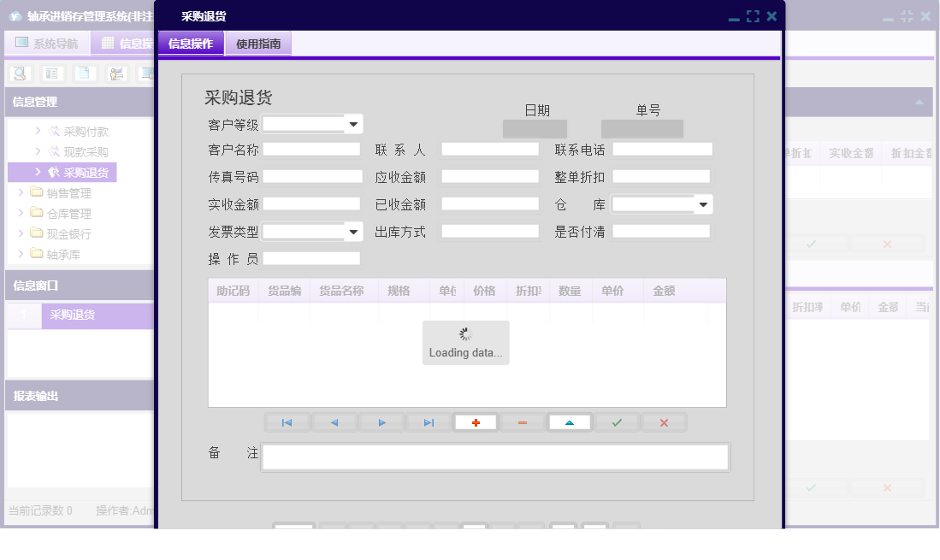Open the 客户等级 dropdown
The image size is (940, 560).
tap(353, 124)
